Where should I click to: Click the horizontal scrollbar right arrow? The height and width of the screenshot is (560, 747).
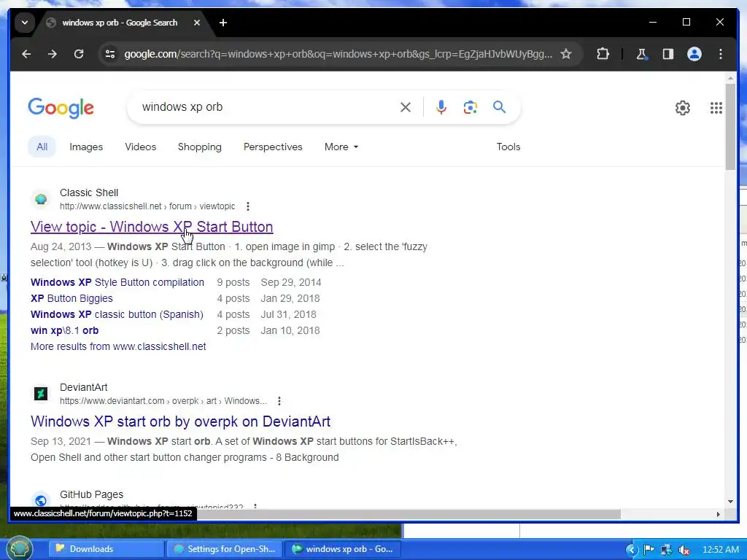point(719,514)
